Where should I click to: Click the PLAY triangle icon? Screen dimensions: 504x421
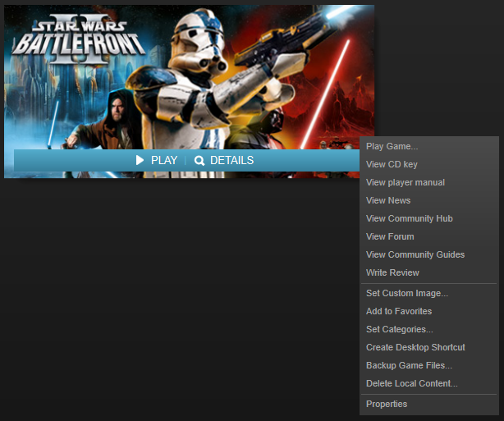pyautogui.click(x=140, y=160)
